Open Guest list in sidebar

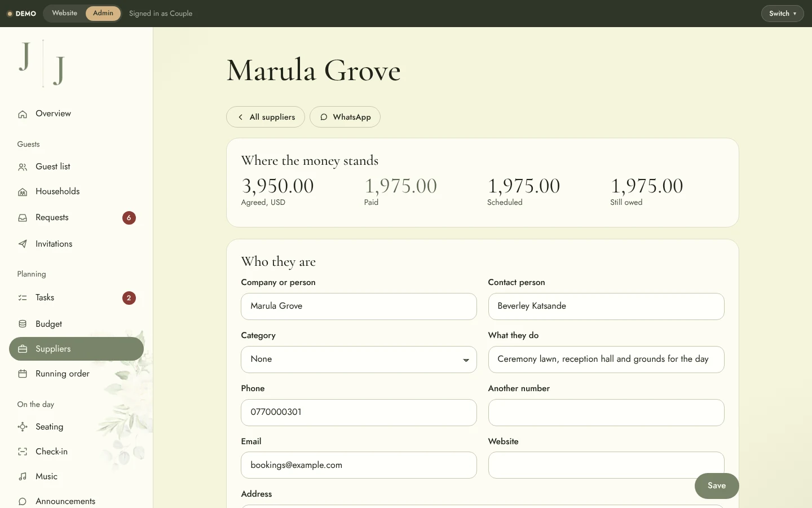pyautogui.click(x=77, y=167)
